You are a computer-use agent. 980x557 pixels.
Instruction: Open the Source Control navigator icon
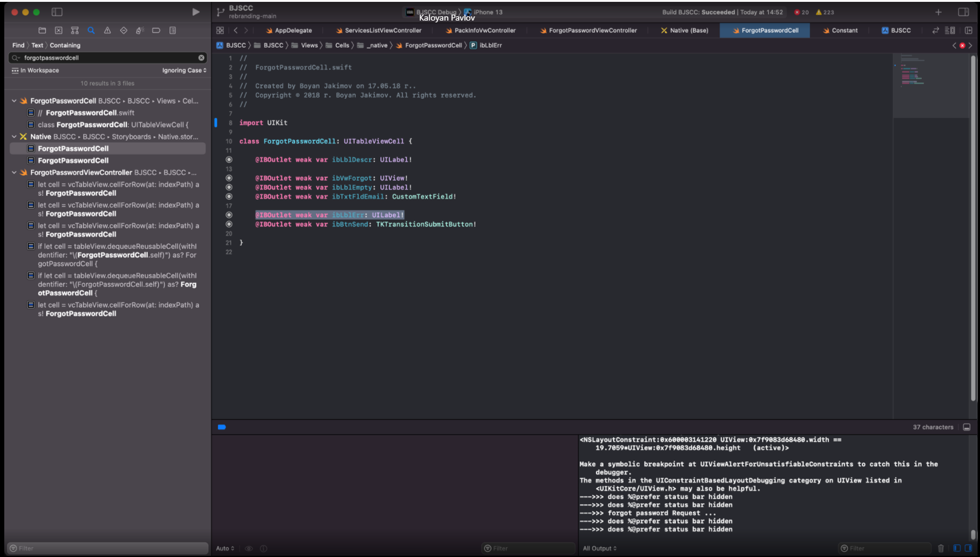pos(58,30)
